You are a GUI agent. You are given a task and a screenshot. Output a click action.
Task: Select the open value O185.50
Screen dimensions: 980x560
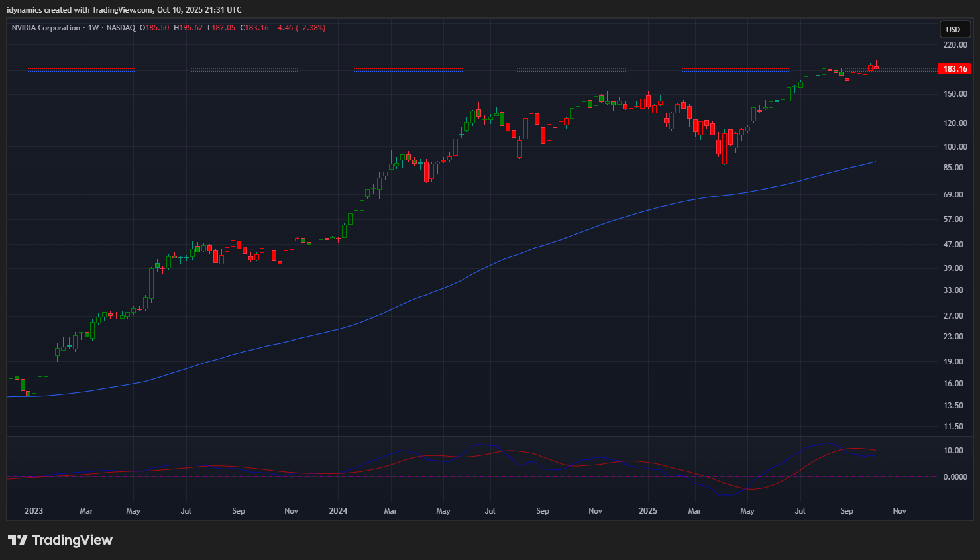pos(154,28)
